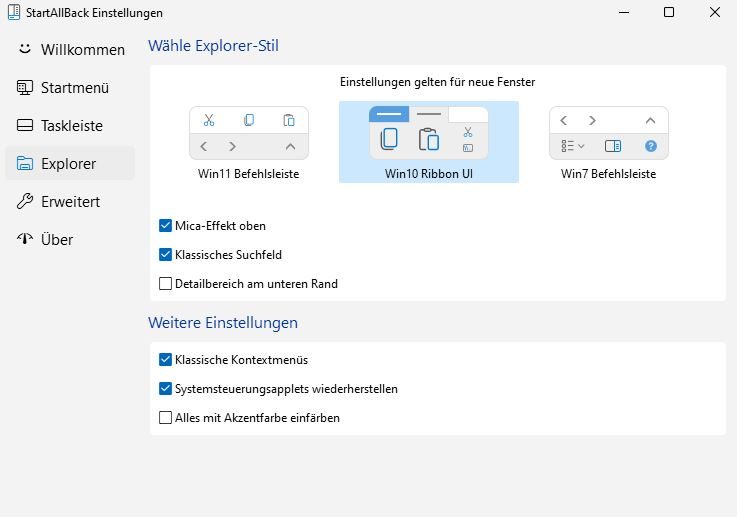
Task: Click the blue help icon in Win7 preview
Action: click(x=651, y=146)
